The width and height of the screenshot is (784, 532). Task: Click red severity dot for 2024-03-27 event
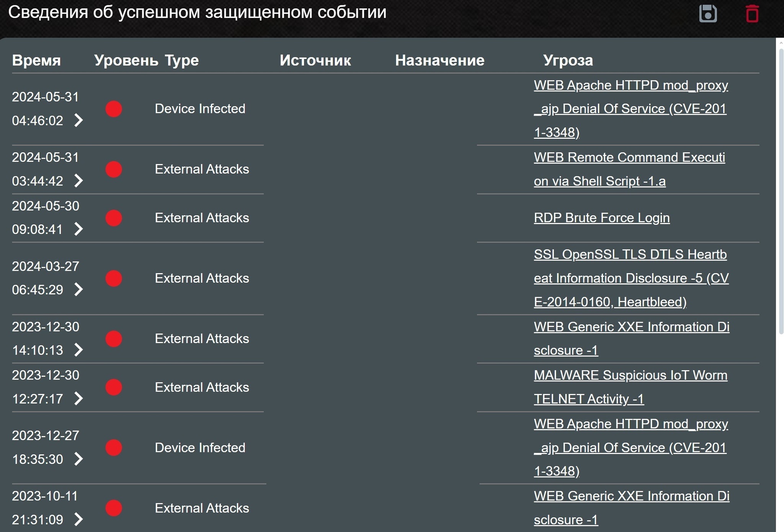pos(114,278)
